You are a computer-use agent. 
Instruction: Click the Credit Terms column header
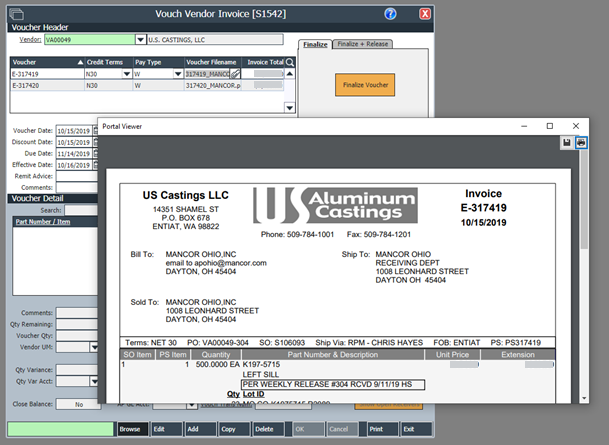coord(108,62)
